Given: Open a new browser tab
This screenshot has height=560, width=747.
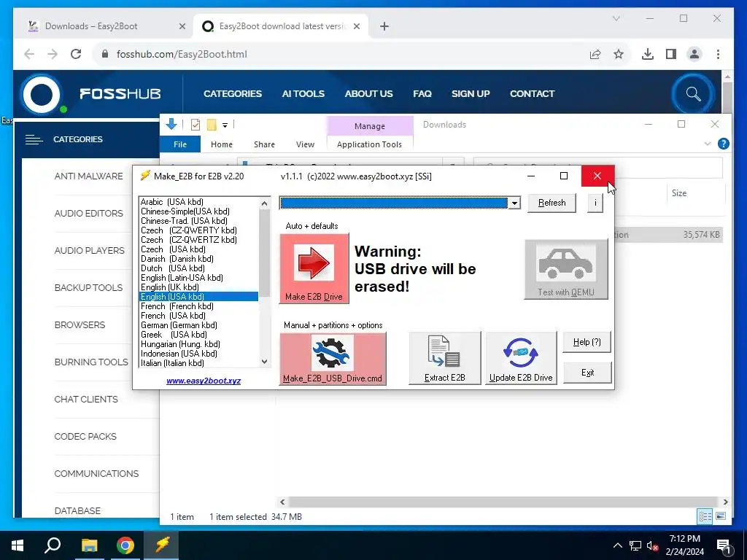Looking at the screenshot, I should pos(384,26).
